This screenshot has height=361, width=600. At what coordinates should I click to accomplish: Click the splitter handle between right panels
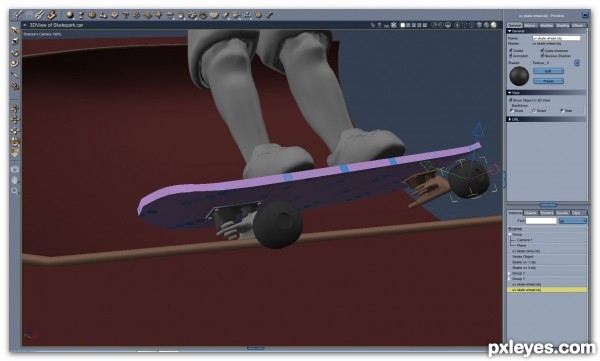(x=548, y=205)
